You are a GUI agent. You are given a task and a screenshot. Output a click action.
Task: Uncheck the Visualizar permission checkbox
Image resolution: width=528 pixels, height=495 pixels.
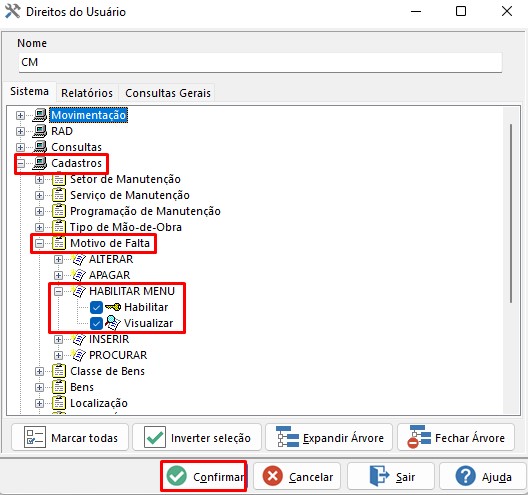click(96, 323)
